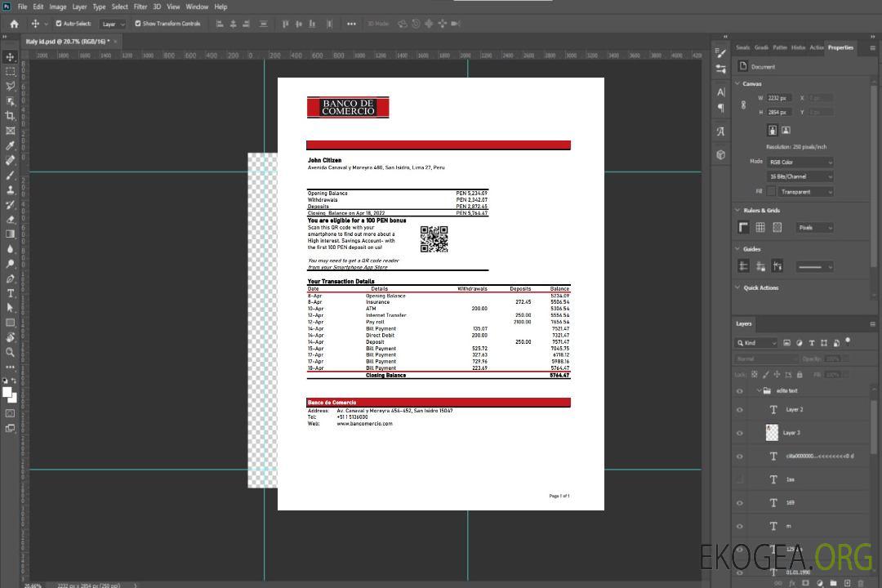Open the RGB Color mode dropdown
The image size is (882, 588).
tap(800, 162)
